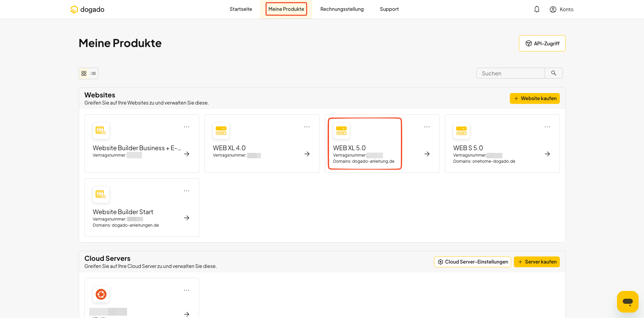The image size is (644, 318).
Task: Expand options menu for WEB XL 5.0
Action: (x=427, y=127)
